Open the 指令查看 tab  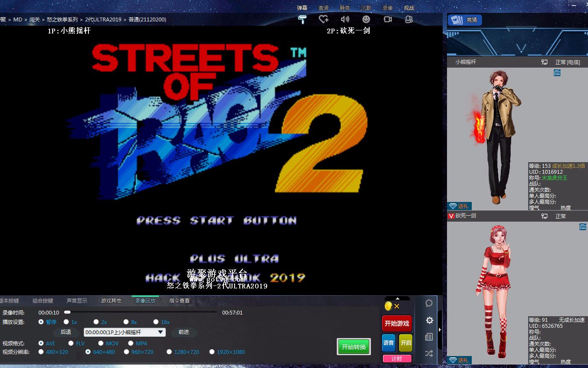(179, 301)
